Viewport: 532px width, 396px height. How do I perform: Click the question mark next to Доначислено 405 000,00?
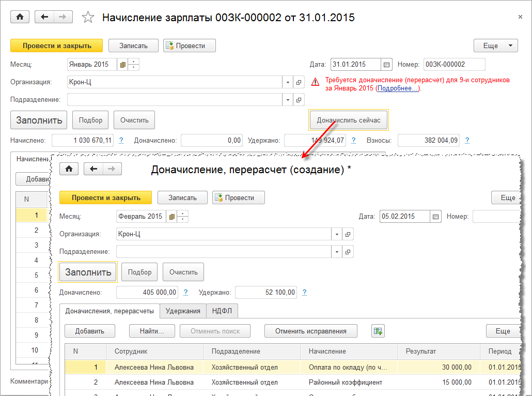click(x=185, y=292)
